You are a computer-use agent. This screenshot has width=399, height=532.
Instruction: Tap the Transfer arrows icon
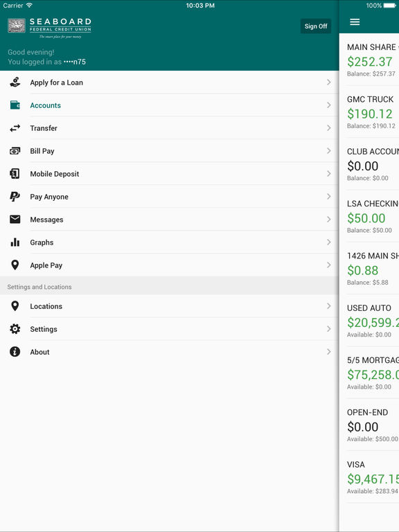15,128
